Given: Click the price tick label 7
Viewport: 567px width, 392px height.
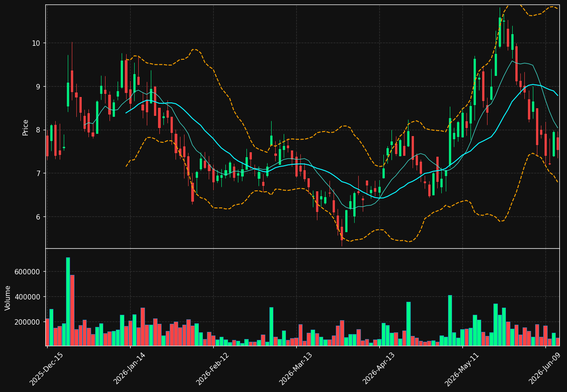Looking at the screenshot, I should tap(38, 173).
